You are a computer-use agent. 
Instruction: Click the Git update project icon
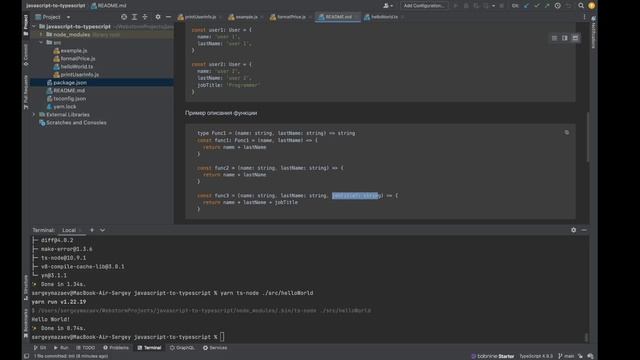tap(527, 6)
